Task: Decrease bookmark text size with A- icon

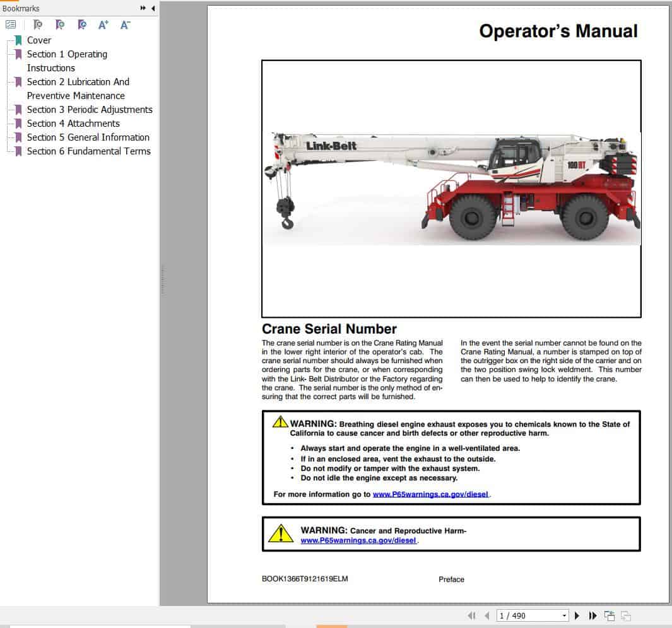Action: tap(124, 25)
